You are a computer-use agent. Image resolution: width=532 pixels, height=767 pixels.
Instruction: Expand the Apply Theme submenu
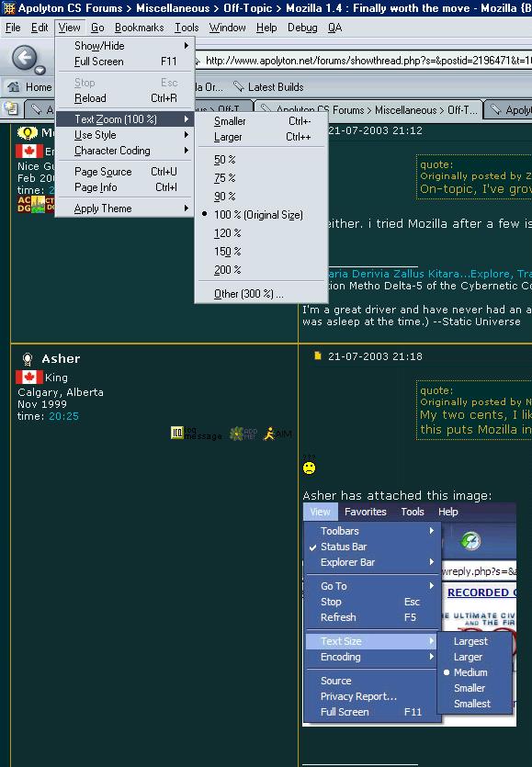tap(125, 209)
